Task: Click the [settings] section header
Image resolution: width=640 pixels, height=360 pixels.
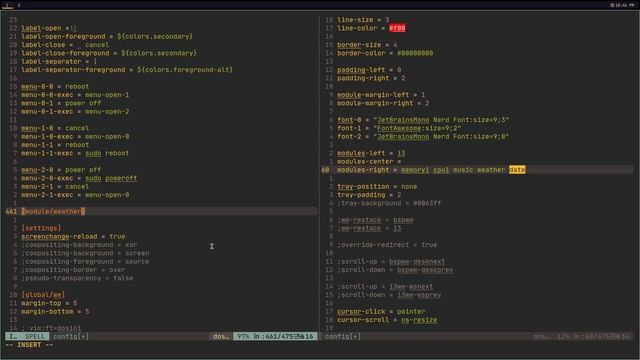Action: tap(41, 228)
